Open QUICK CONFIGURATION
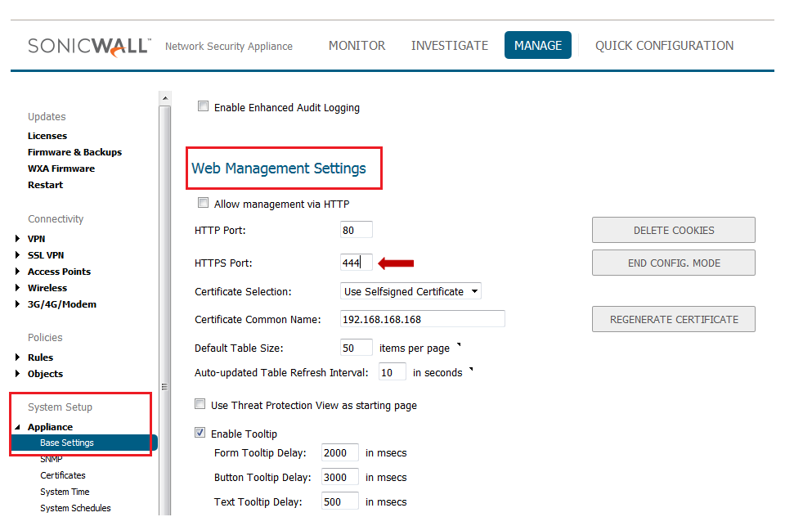This screenshot has height=526, width=812. pos(665,46)
